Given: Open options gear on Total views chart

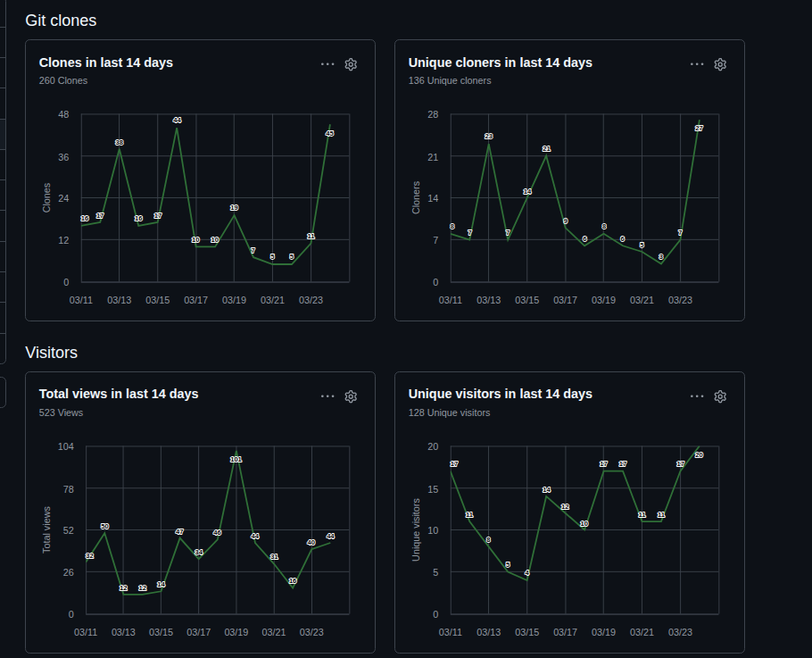Looking at the screenshot, I should (x=351, y=396).
